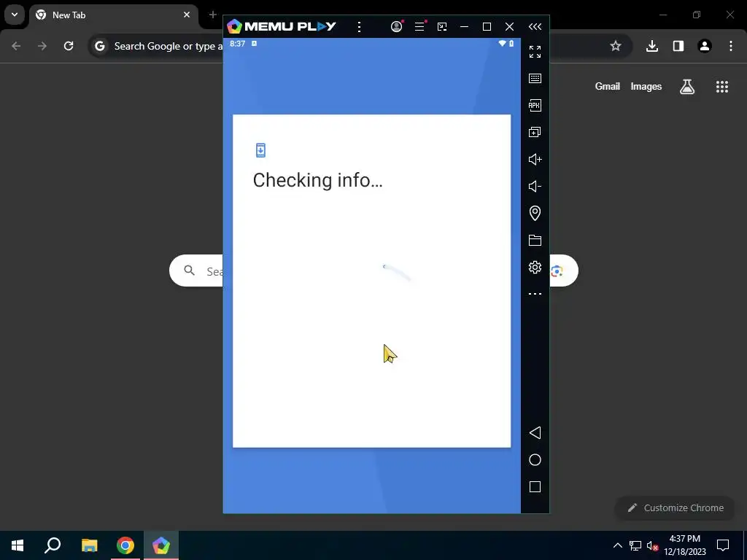Image resolution: width=747 pixels, height=560 pixels.
Task: Click Android battery status icon
Action: (511, 43)
